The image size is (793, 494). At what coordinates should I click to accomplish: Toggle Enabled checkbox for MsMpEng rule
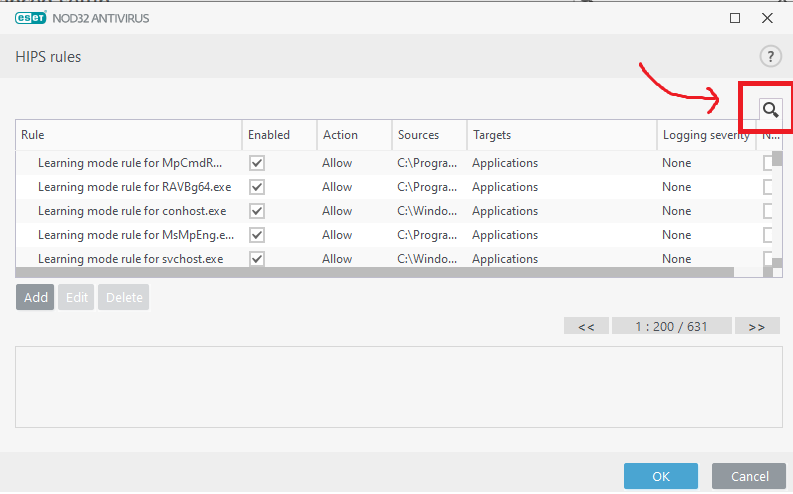click(257, 235)
